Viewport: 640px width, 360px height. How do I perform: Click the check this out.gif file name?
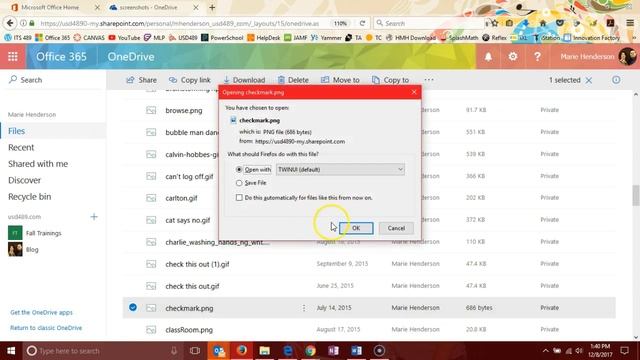192,286
